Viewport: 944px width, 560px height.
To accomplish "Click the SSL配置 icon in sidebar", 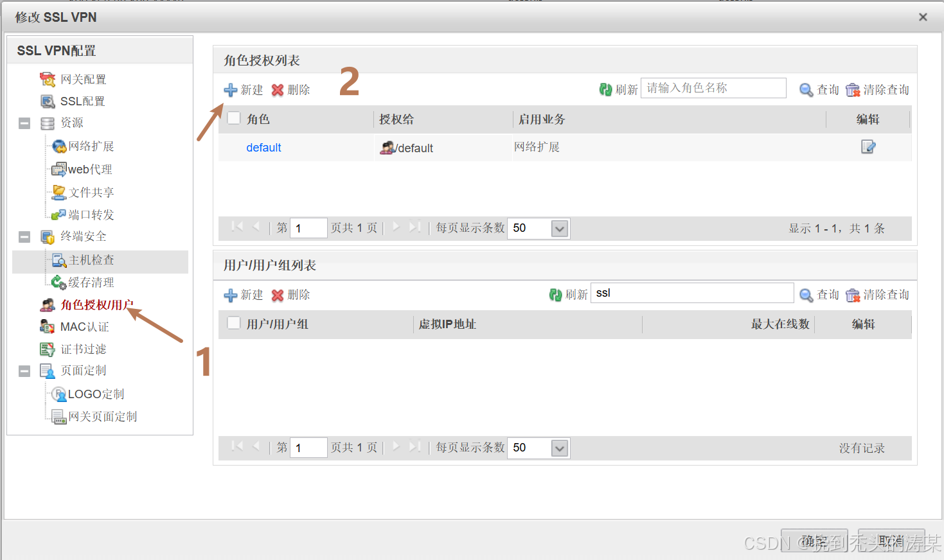I will (48, 101).
